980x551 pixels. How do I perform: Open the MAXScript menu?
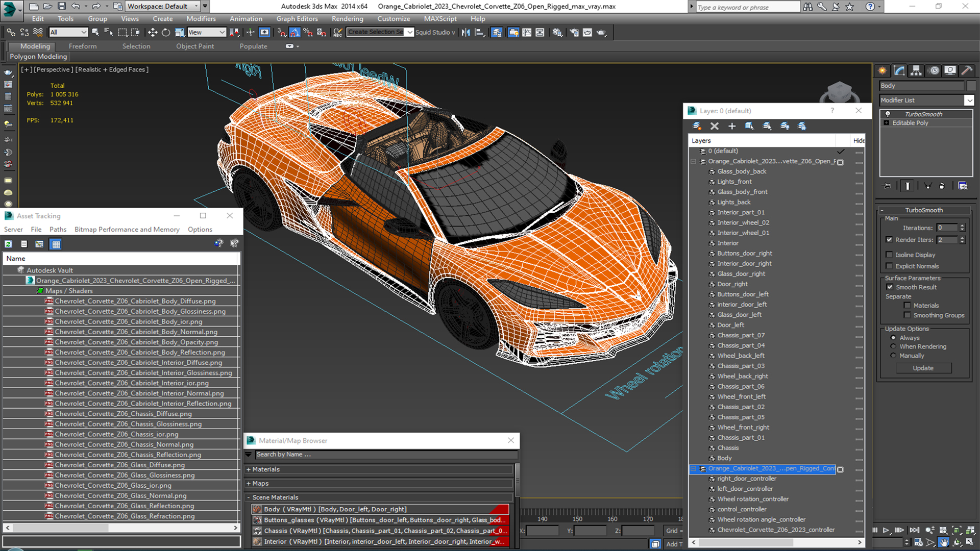pyautogui.click(x=440, y=19)
